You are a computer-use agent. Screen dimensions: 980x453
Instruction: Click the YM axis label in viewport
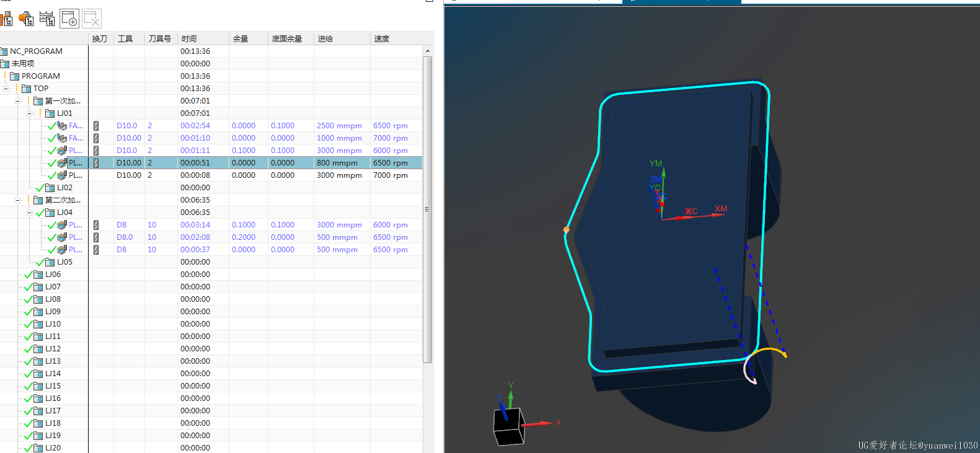click(656, 164)
